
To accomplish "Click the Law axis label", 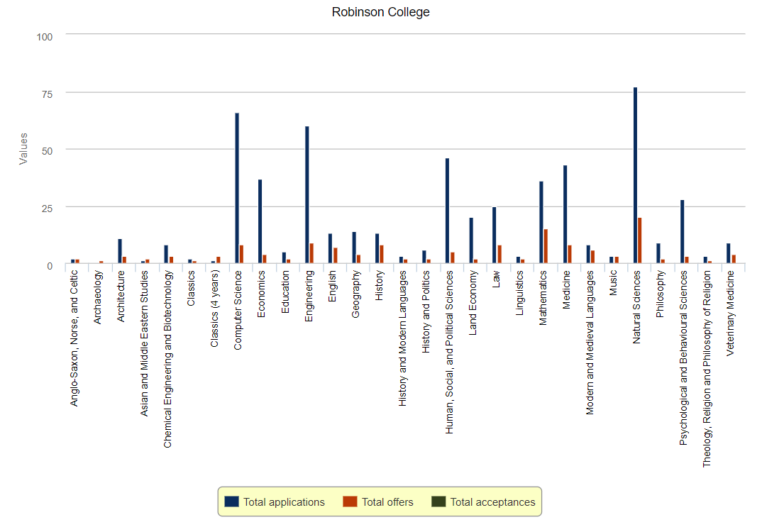I will (496, 279).
